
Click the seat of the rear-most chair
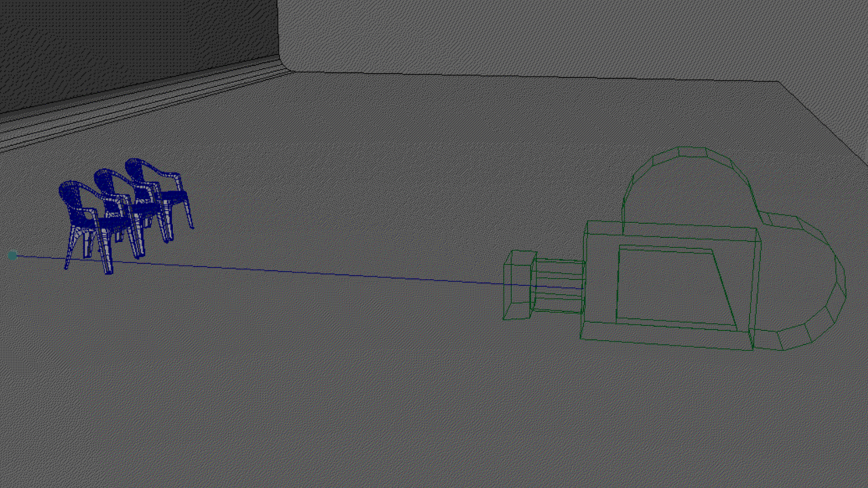point(174,197)
